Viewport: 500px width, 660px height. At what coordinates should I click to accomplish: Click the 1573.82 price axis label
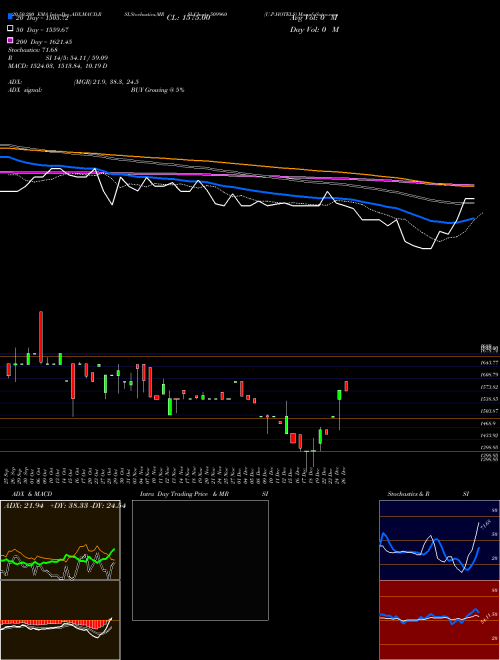490,387
